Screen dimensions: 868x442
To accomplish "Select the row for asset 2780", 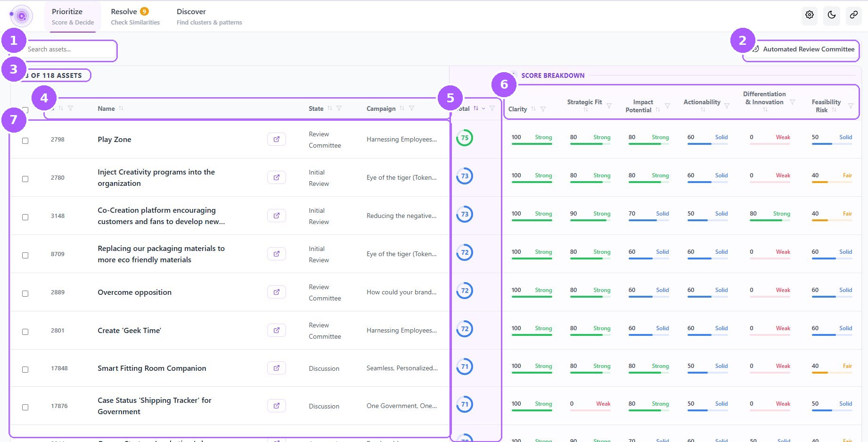I will (x=25, y=179).
